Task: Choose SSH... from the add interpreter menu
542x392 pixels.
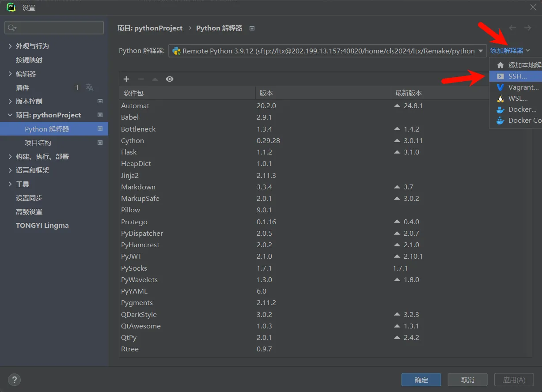Action: click(x=516, y=76)
